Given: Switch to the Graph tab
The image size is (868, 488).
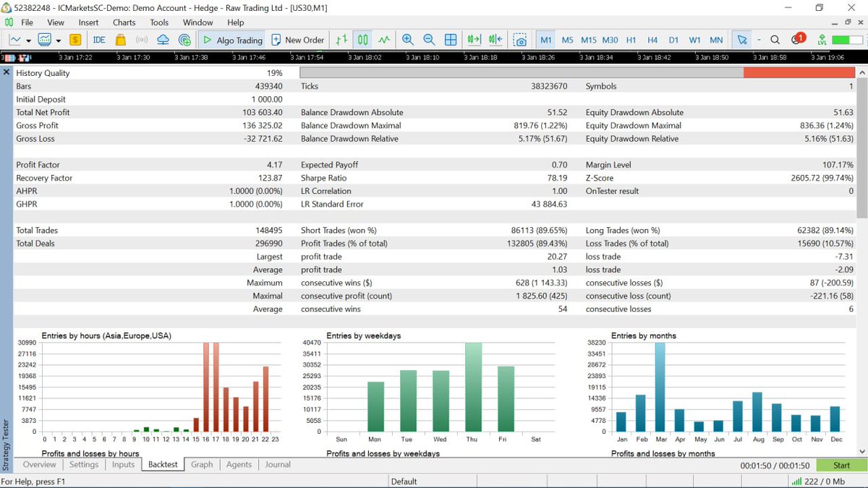Looking at the screenshot, I should (202, 464).
